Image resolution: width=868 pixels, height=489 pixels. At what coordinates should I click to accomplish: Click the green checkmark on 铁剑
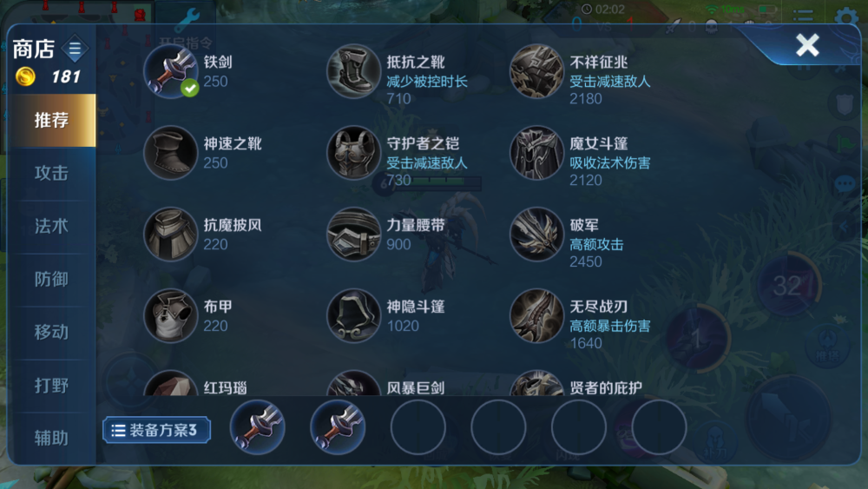coord(190,88)
